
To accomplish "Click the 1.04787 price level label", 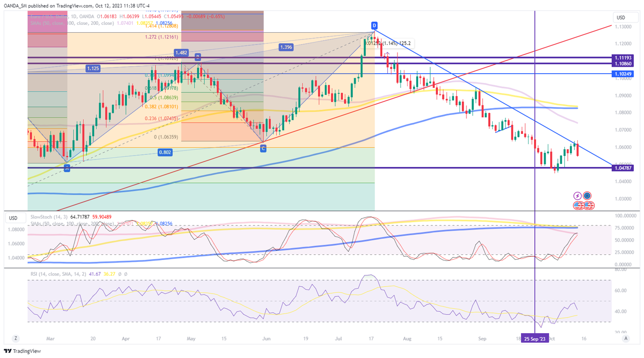I will click(623, 168).
